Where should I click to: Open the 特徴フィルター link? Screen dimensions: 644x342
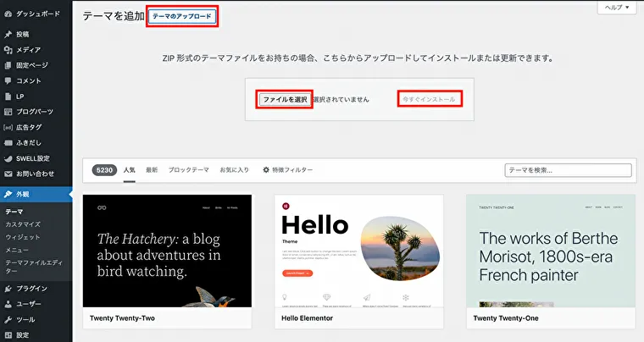(287, 170)
